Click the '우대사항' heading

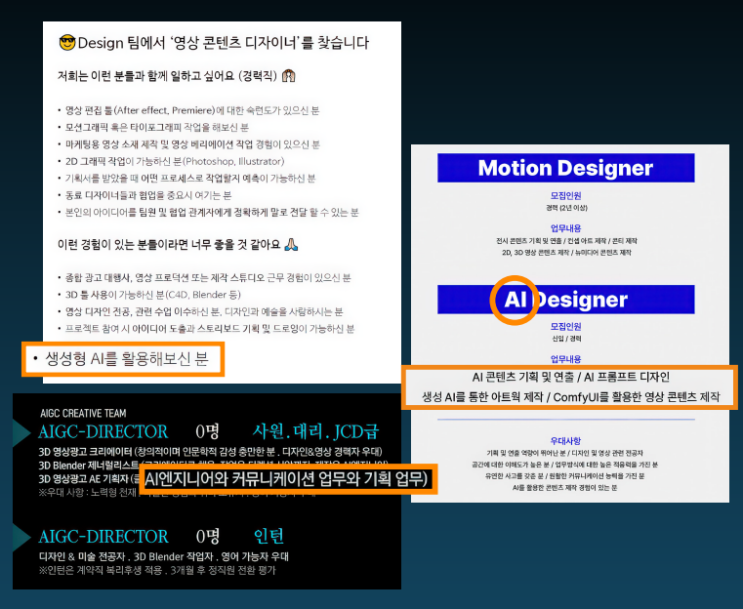(x=566, y=441)
